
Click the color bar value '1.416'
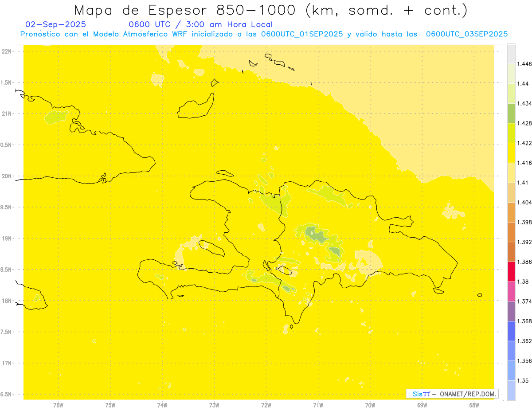[525, 163]
